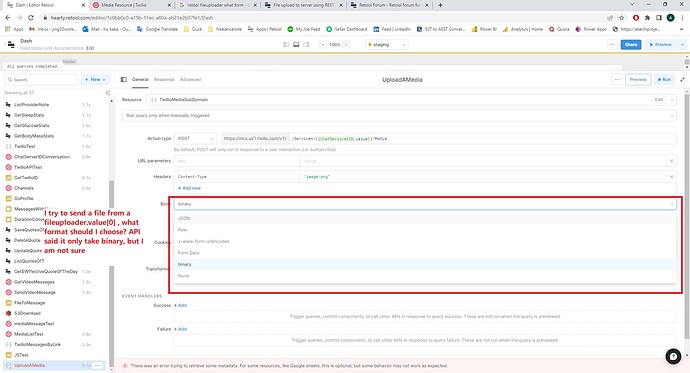Click the Run query button
The width and height of the screenshot is (690, 373).
[x=664, y=80]
